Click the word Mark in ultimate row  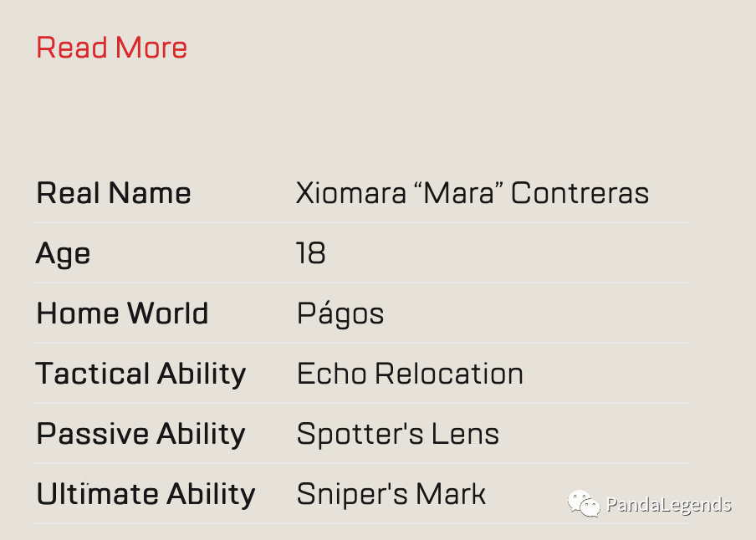click(451, 494)
